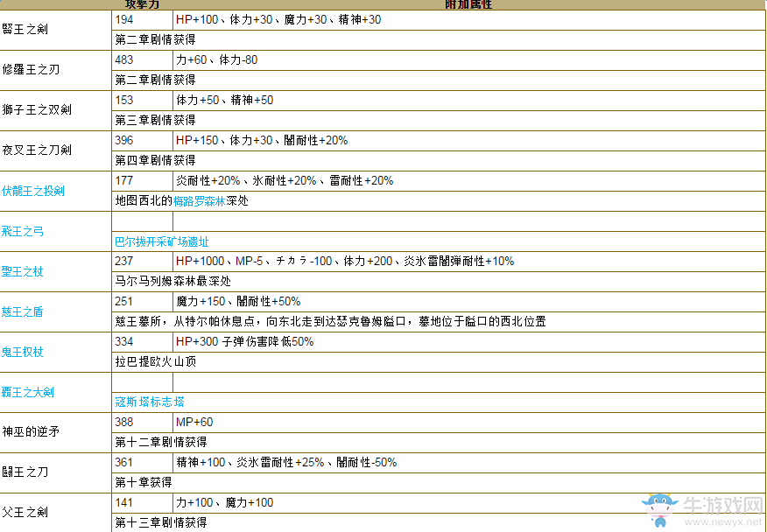Click HP+150 闇耐性+20% attribute text
This screenshot has width=767, height=532.
(262, 140)
